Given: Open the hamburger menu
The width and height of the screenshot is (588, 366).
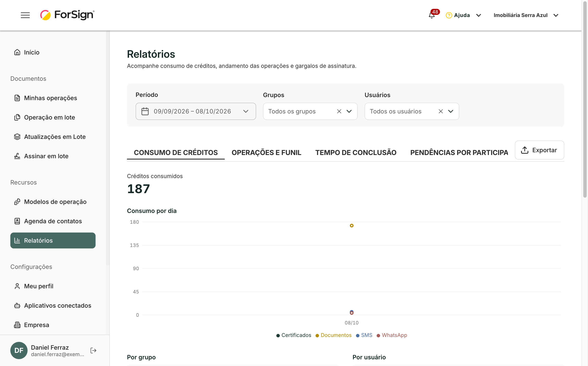Looking at the screenshot, I should [25, 15].
